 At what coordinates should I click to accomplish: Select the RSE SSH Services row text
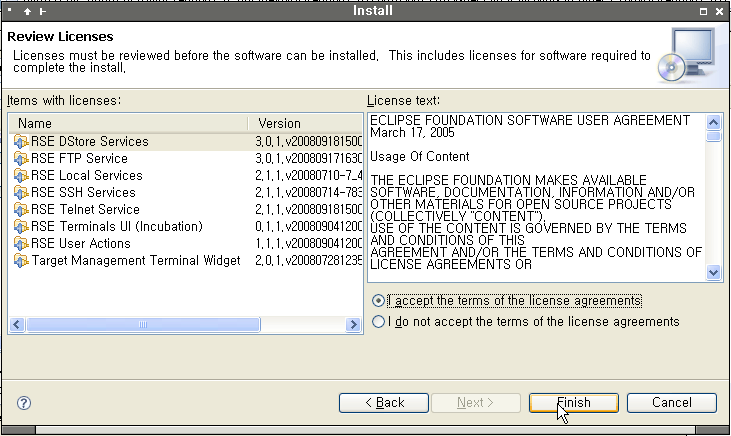(83, 193)
